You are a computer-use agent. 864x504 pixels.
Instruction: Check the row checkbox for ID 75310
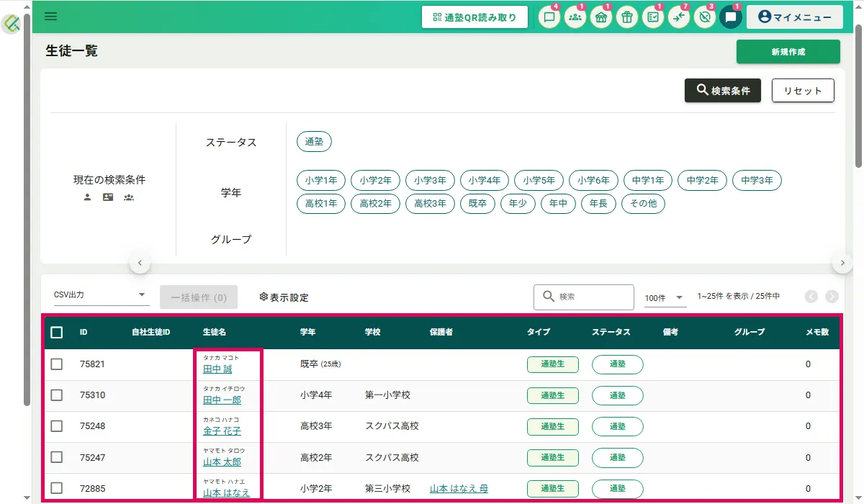[57, 395]
